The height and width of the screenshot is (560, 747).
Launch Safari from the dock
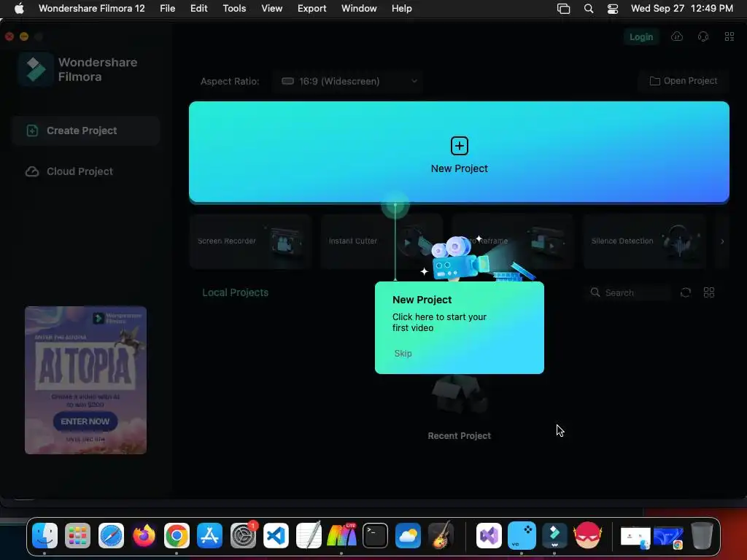111,535
